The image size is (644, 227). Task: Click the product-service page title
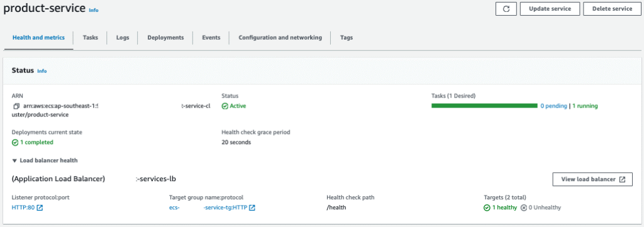click(x=45, y=9)
